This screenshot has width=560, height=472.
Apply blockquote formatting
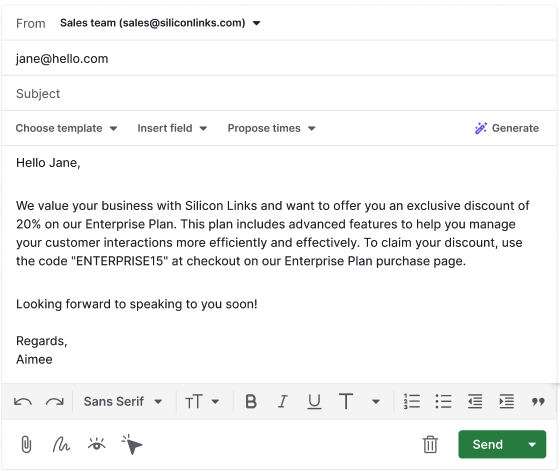click(x=538, y=402)
